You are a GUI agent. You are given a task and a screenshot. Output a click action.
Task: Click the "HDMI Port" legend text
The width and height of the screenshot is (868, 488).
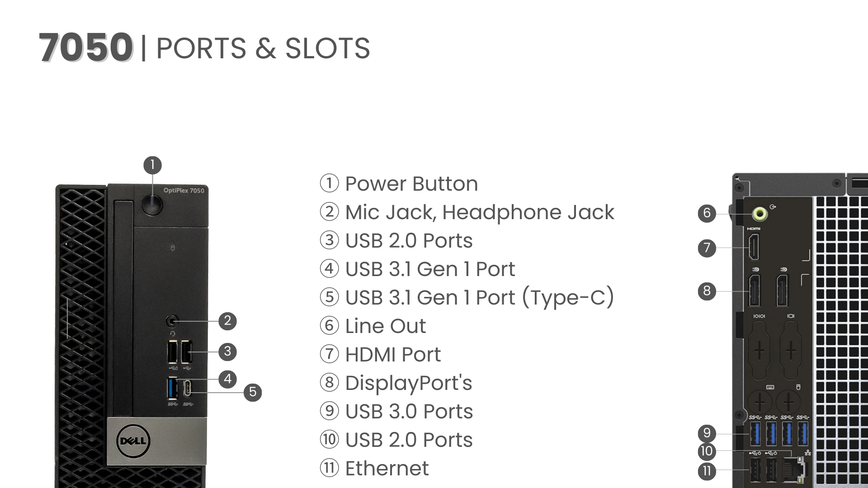(392, 355)
